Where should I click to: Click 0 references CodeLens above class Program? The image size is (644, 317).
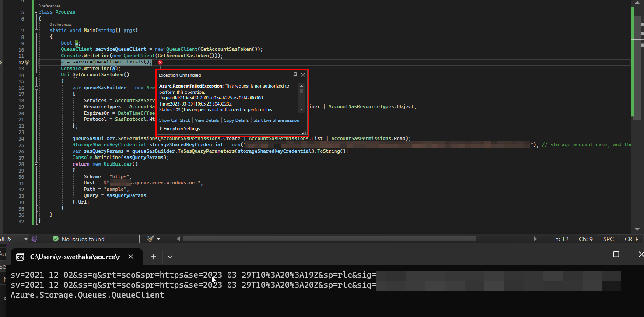point(49,6)
